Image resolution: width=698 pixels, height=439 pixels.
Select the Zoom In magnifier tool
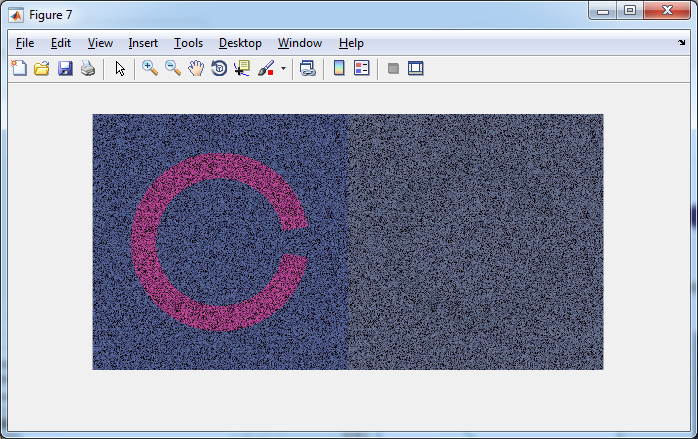click(x=150, y=68)
